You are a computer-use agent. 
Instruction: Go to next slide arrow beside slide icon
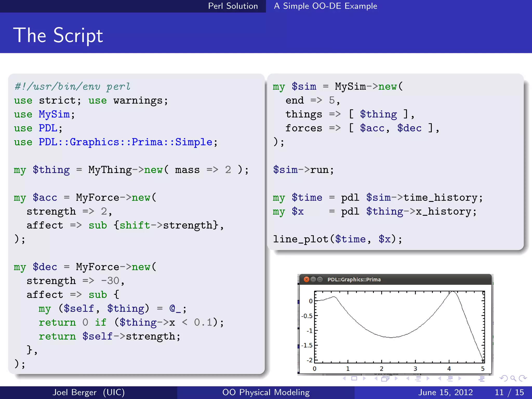(x=364, y=378)
